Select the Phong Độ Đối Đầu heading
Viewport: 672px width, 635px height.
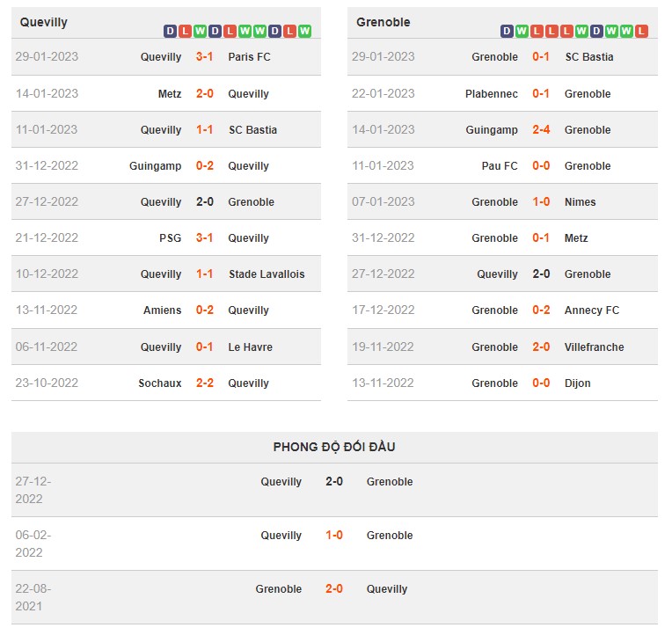point(334,447)
